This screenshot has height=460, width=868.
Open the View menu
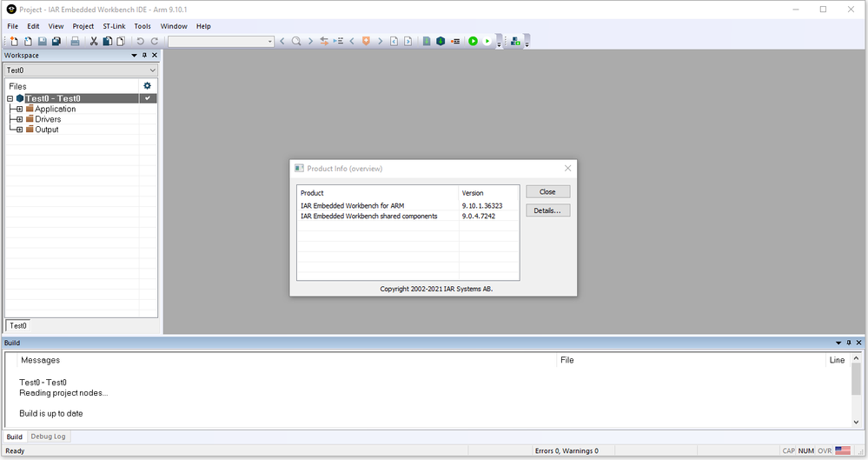(x=56, y=26)
